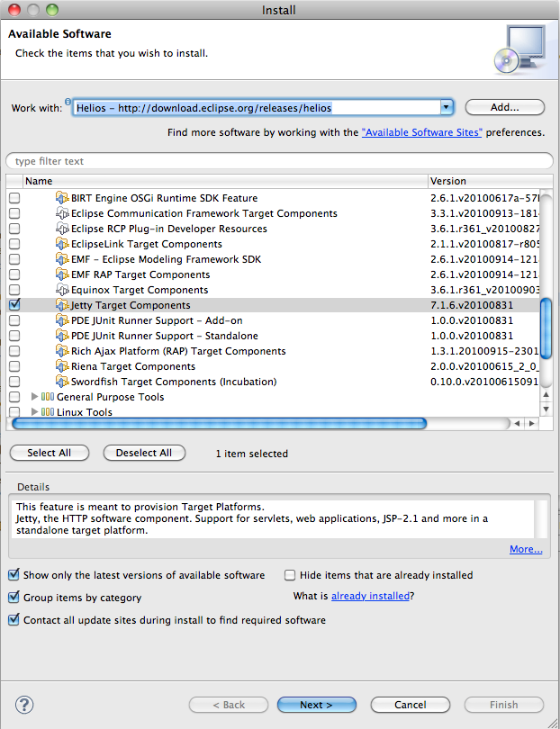The image size is (560, 729).
Task: Click the horizontal scrollbar left arrow
Action: pyautogui.click(x=517, y=424)
